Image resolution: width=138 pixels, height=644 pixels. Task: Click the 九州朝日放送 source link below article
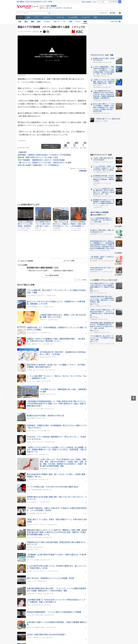coord(82,171)
